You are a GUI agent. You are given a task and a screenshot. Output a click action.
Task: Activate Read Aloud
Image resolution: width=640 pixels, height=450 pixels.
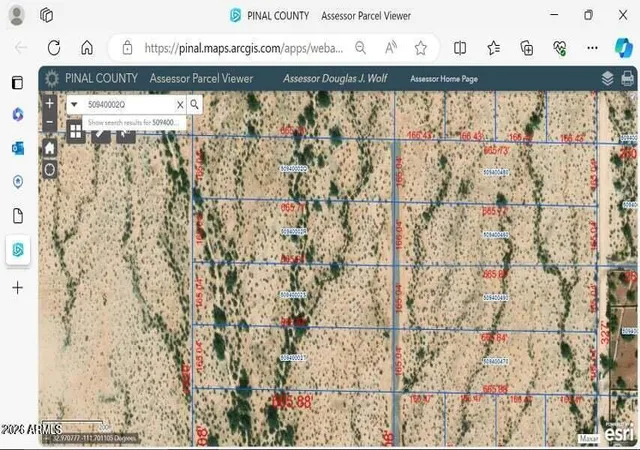[x=391, y=48]
